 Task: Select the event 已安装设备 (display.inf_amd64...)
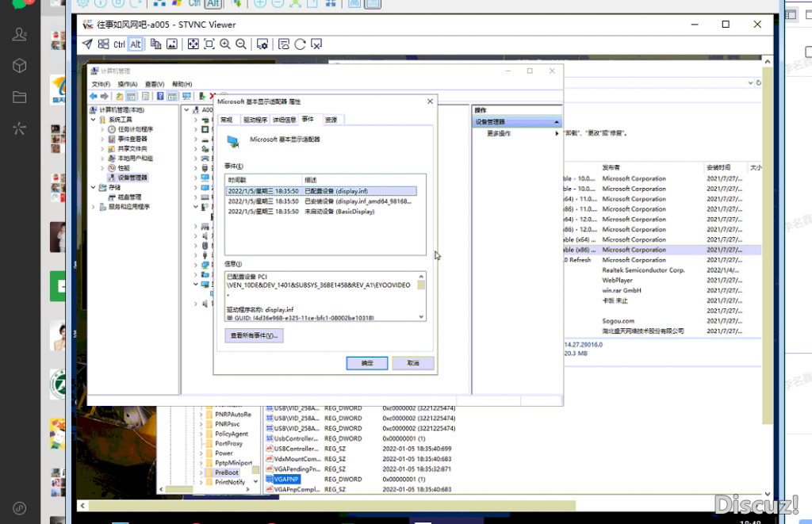coord(321,201)
